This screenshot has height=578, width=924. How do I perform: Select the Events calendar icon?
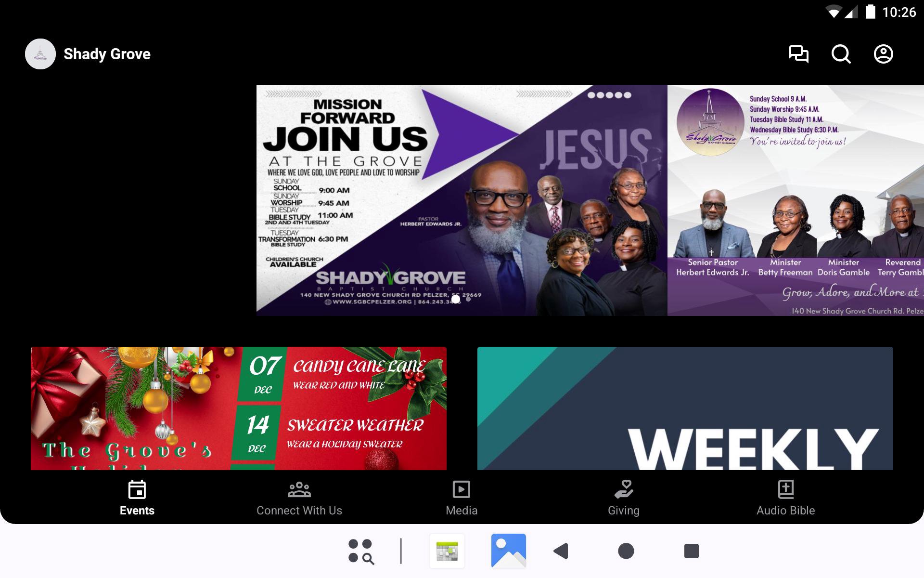point(137,490)
